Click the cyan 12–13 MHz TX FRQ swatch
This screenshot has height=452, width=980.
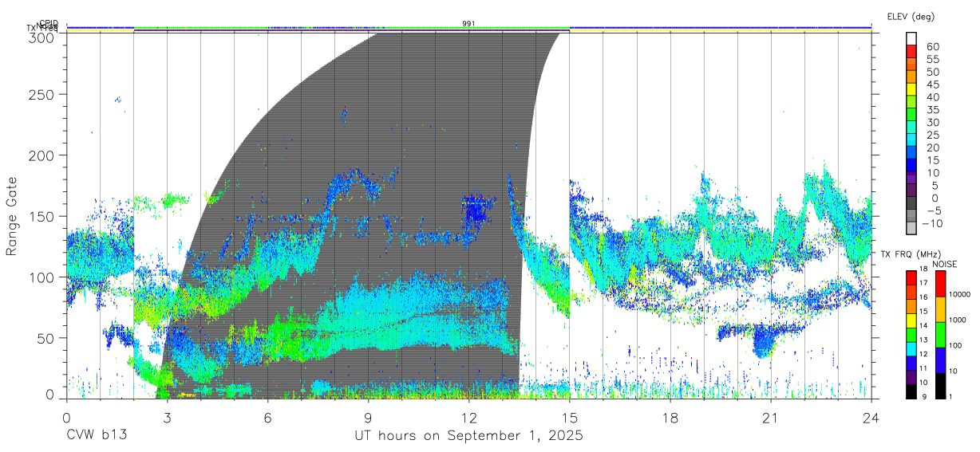911,348
